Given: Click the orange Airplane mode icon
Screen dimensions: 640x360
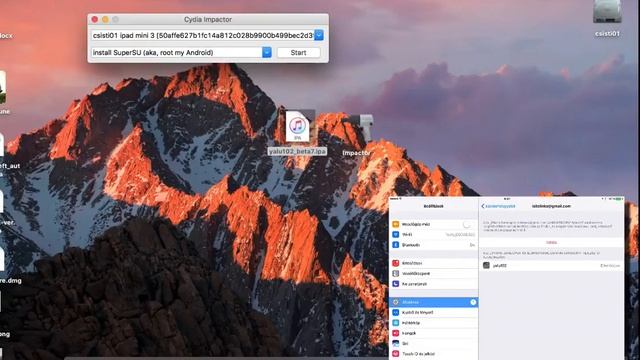Looking at the screenshot, I should pyautogui.click(x=396, y=224).
